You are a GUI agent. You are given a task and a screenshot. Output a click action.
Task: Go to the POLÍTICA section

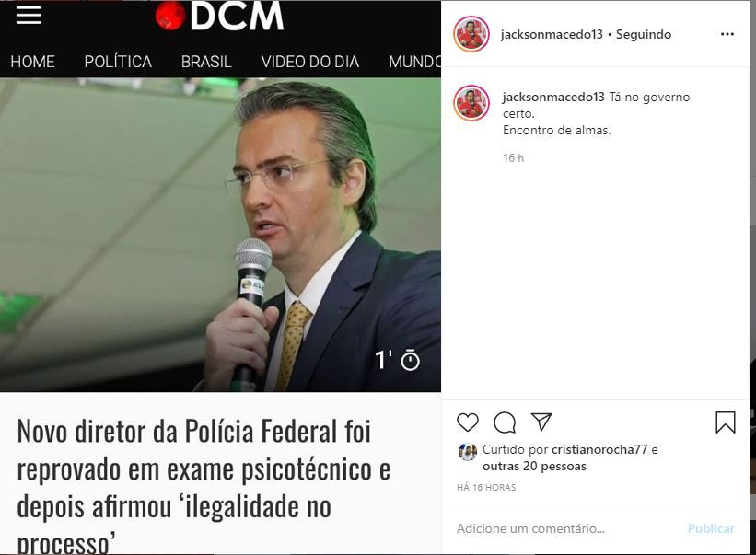pos(118,62)
